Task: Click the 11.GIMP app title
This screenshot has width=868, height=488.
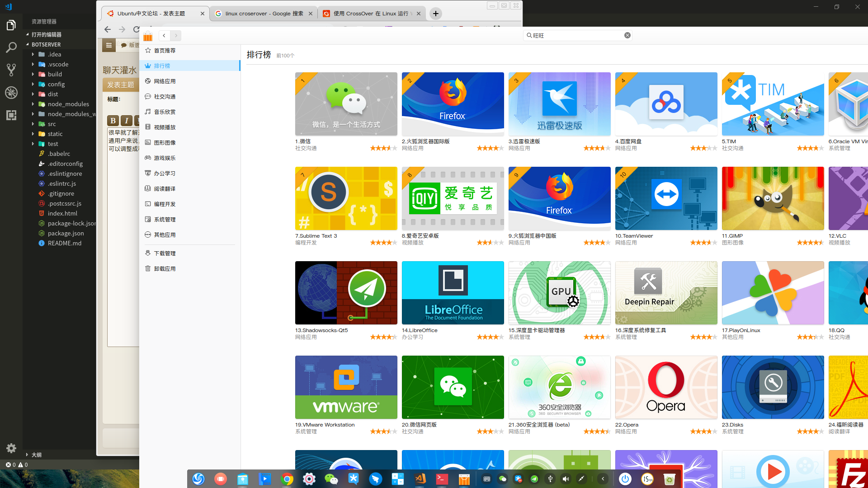Action: 732,236
